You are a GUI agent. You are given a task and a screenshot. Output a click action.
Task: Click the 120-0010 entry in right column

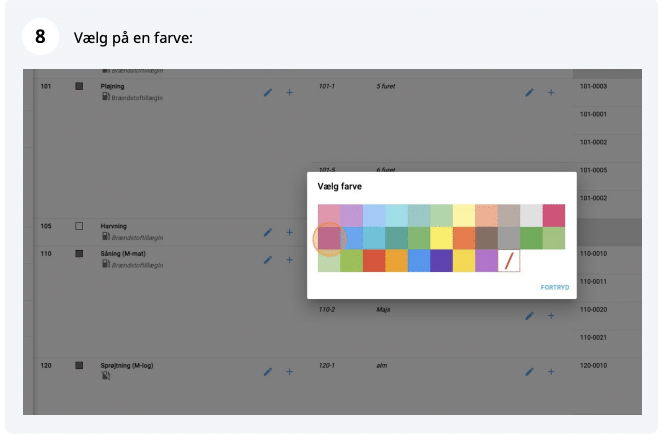click(594, 366)
